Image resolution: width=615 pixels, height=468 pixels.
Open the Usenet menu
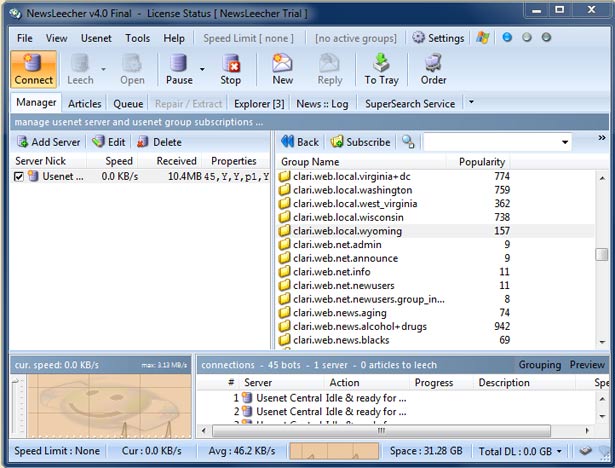coord(96,38)
